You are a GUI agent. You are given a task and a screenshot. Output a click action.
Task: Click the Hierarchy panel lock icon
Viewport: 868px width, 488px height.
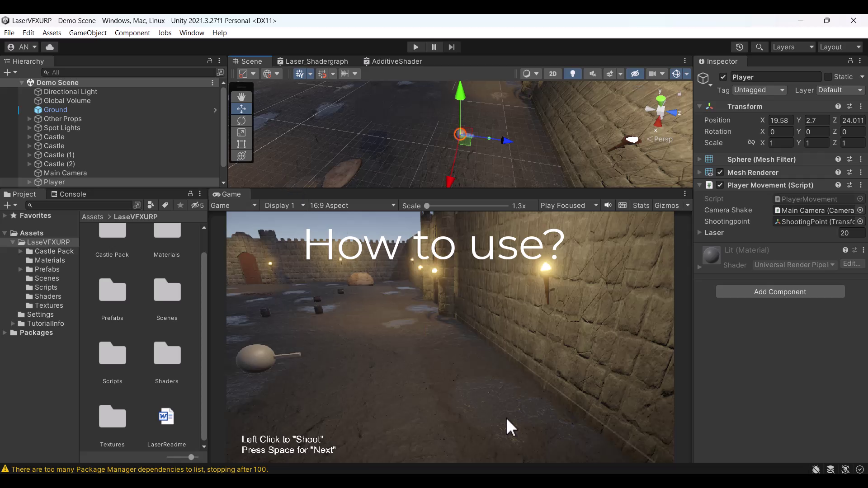(210, 61)
